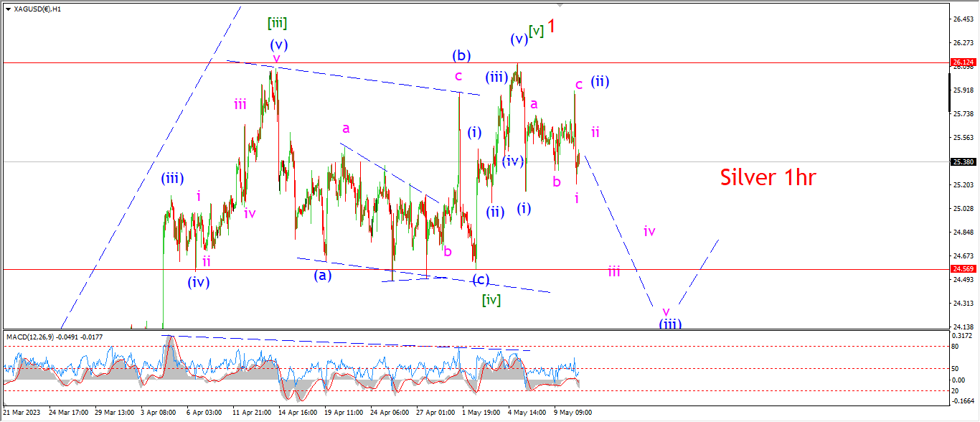Open the dropdown arrow beside XAGUSD title
The width and height of the screenshot is (980, 422).
point(8,9)
